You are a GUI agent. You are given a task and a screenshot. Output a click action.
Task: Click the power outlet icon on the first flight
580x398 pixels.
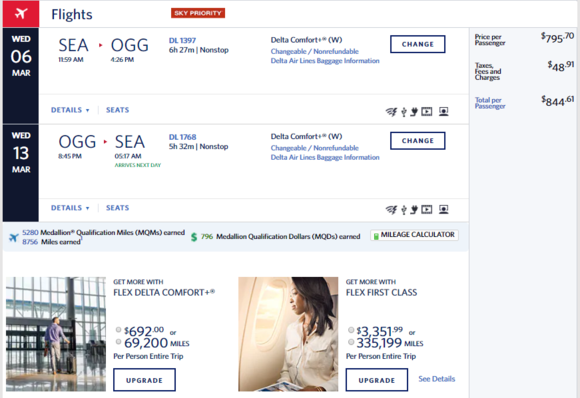pos(414,111)
